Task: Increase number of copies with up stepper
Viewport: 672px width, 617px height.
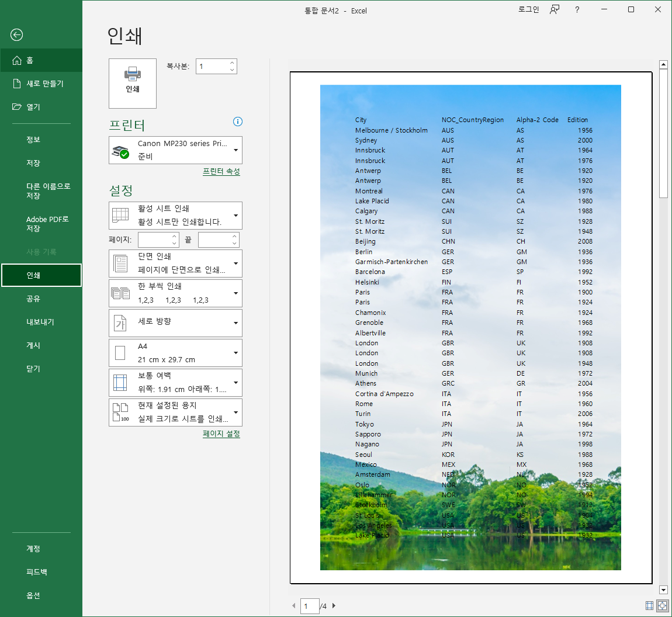Action: [232, 63]
